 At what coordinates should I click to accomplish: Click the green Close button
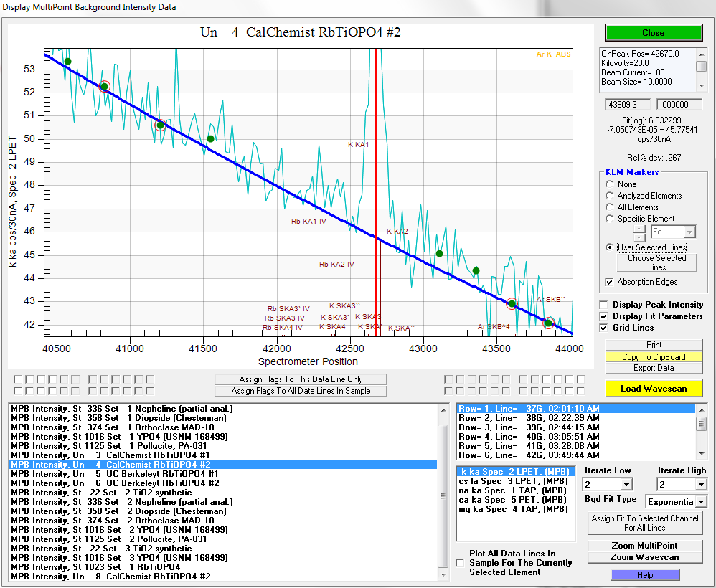click(653, 33)
